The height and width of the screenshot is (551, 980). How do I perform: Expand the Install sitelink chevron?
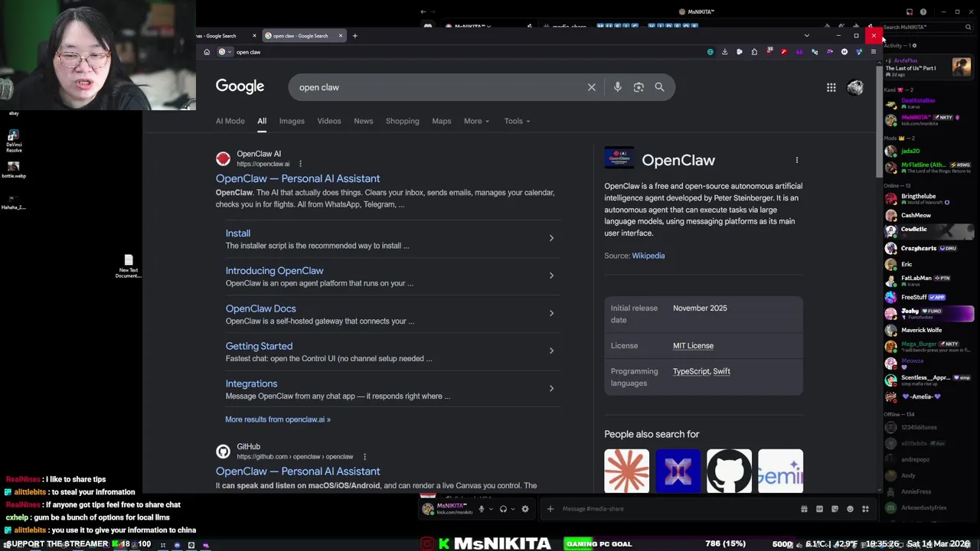coord(551,238)
